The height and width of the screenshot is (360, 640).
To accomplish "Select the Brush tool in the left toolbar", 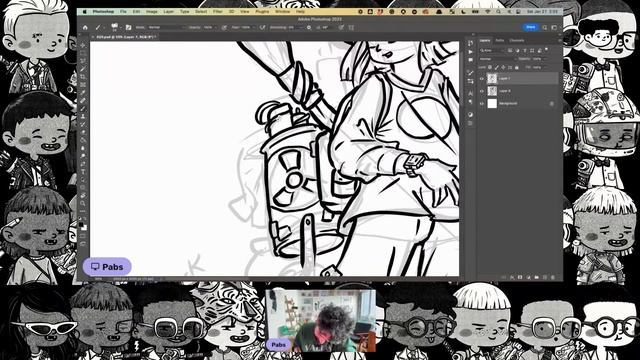I will pyautogui.click(x=83, y=108).
